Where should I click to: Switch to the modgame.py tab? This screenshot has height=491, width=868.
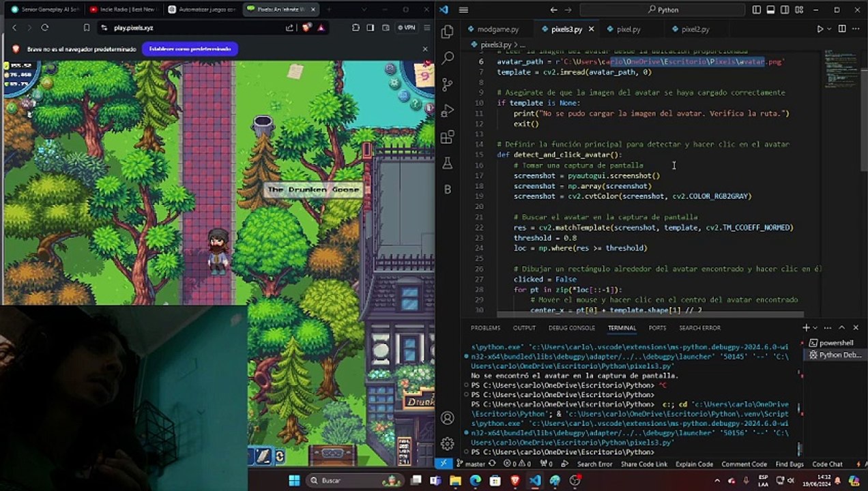click(x=497, y=29)
